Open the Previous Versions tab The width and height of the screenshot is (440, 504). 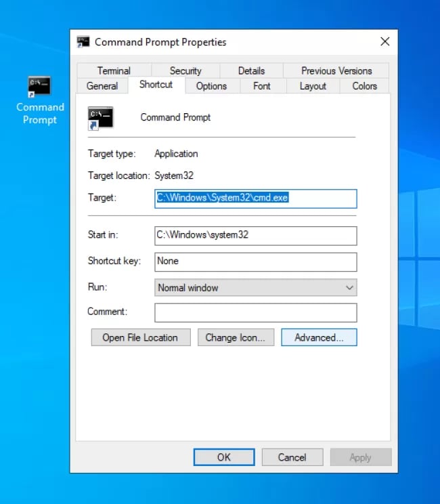336,70
